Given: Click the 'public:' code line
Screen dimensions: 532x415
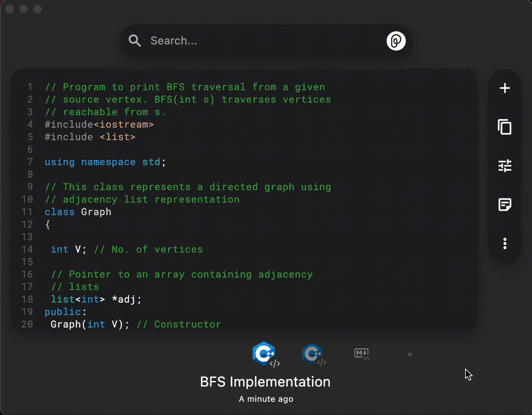Looking at the screenshot, I should point(65,312).
